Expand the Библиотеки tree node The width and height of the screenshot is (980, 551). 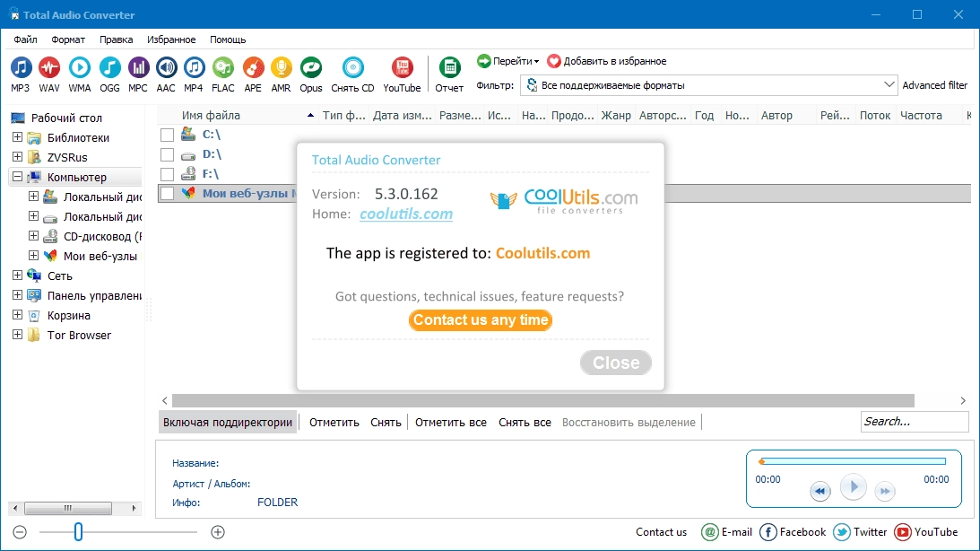[18, 137]
